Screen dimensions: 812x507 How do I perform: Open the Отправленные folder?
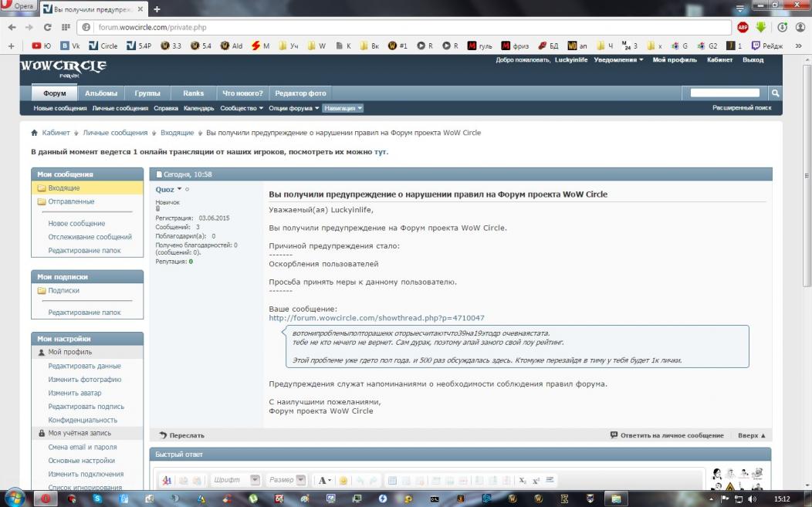[71, 201]
